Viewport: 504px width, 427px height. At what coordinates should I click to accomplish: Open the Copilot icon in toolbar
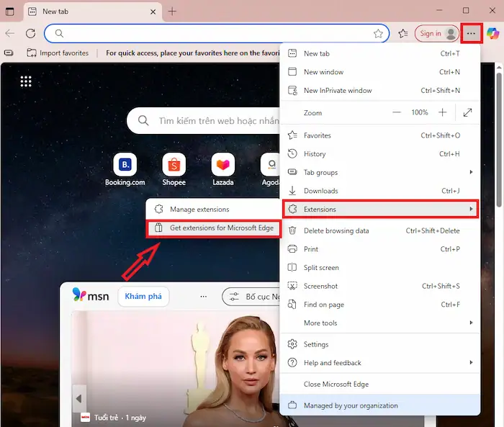click(x=493, y=33)
